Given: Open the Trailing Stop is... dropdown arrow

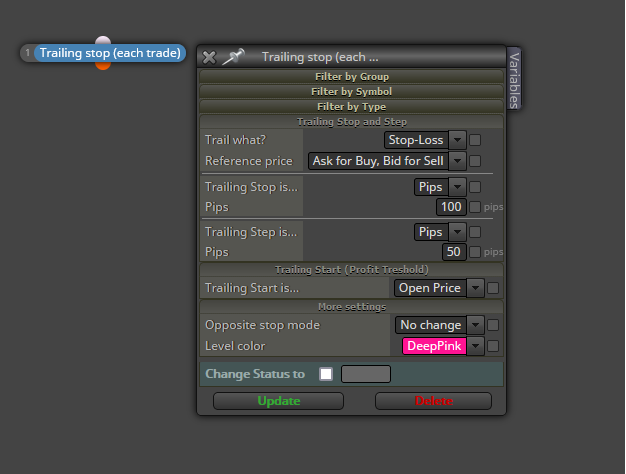Looking at the screenshot, I should [458, 187].
